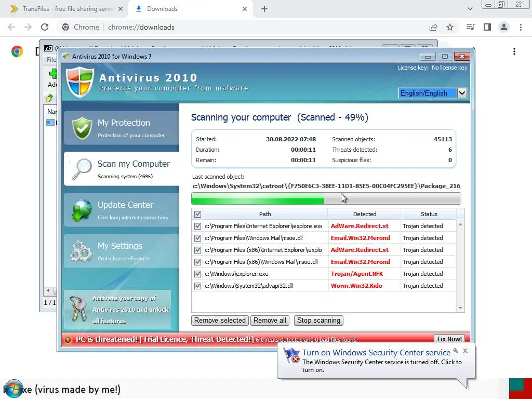This screenshot has height=399, width=532.
Task: Open Chrome tab search chevron
Action: [x=470, y=9]
